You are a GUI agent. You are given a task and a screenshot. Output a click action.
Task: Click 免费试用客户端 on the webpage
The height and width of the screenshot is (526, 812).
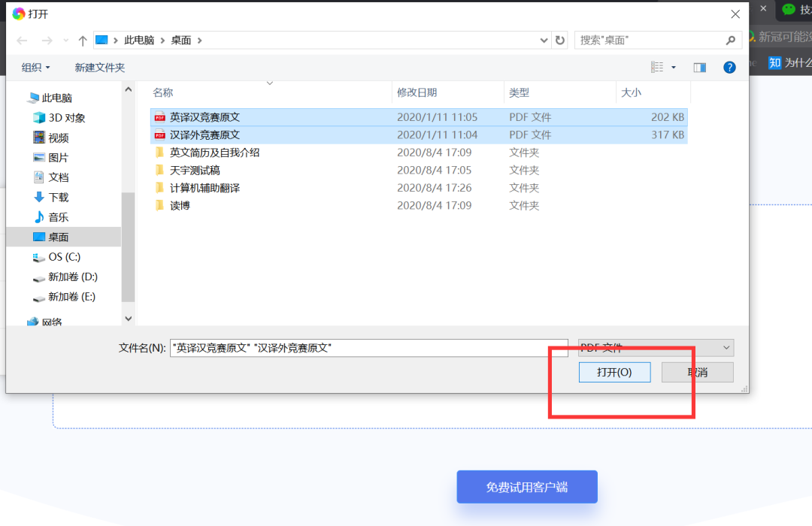tap(526, 487)
